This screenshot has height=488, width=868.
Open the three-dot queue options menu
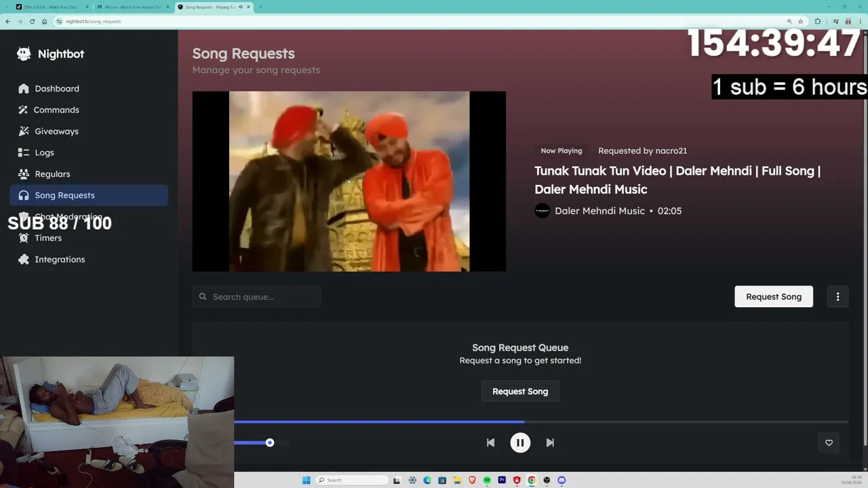tap(837, 297)
